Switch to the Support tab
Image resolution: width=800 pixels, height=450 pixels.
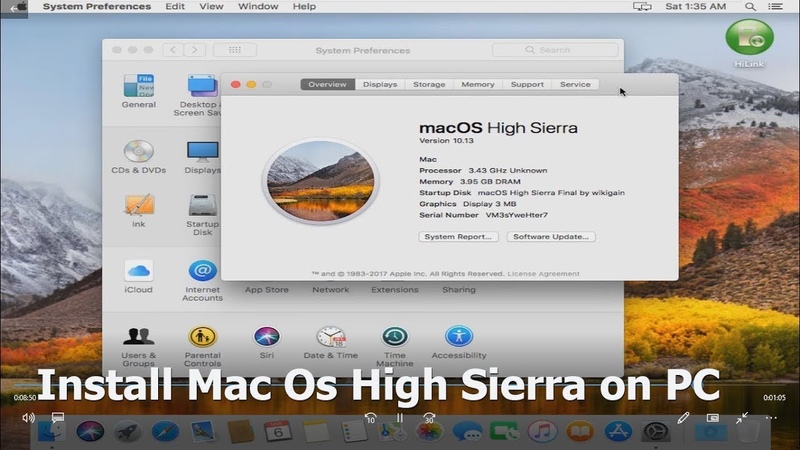527,84
